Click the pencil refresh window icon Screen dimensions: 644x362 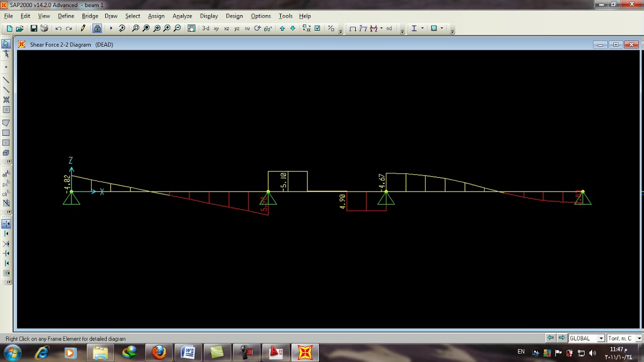pos(83,29)
